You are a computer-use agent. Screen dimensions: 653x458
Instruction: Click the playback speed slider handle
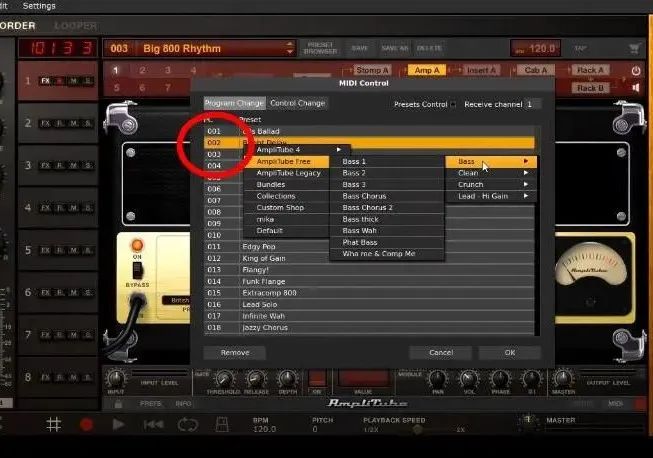point(418,429)
